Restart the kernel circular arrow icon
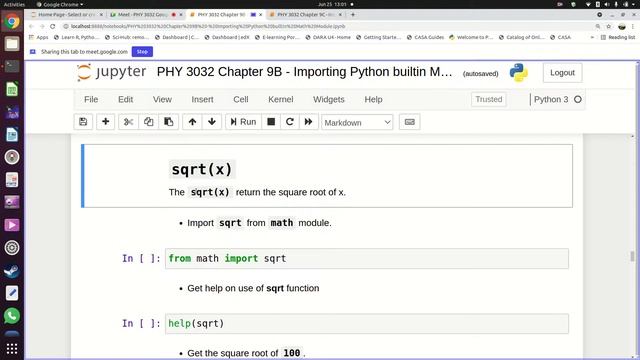Screen dimensions: 640x360 290,122
